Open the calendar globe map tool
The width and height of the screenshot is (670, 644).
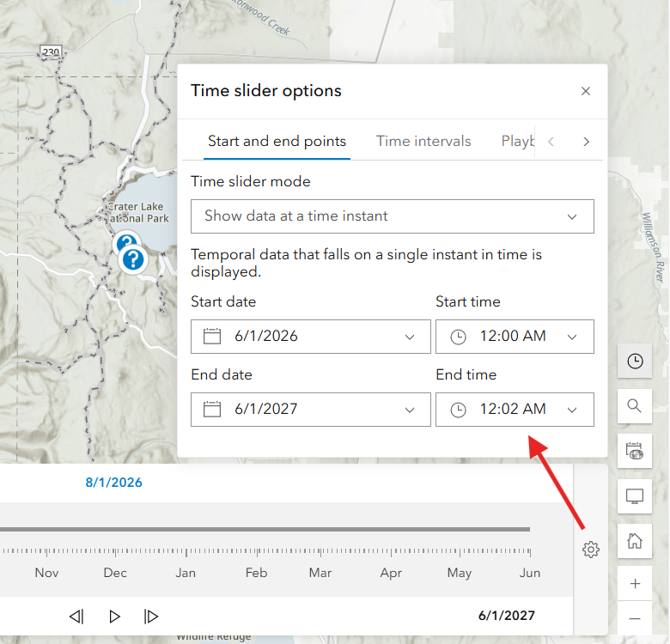(x=635, y=451)
